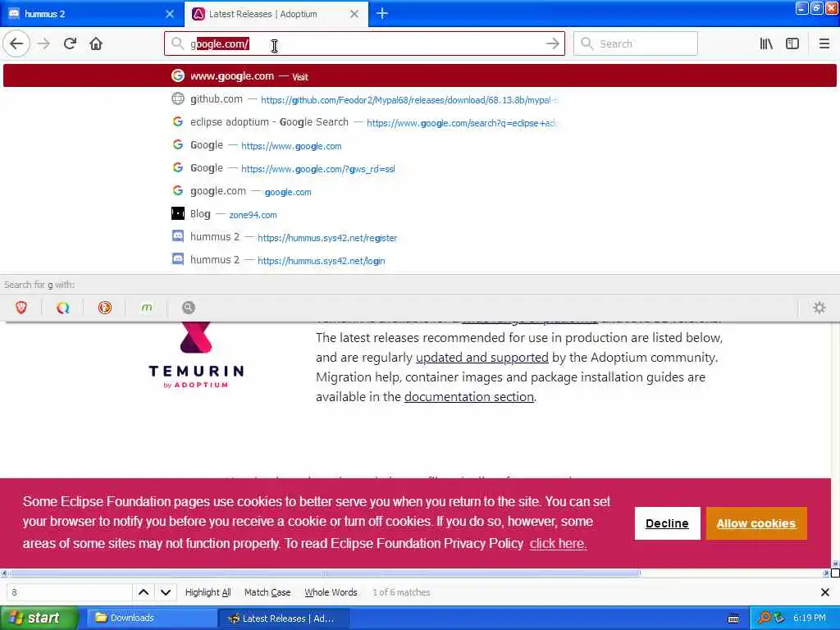Follow the updated and supported link

point(482,358)
